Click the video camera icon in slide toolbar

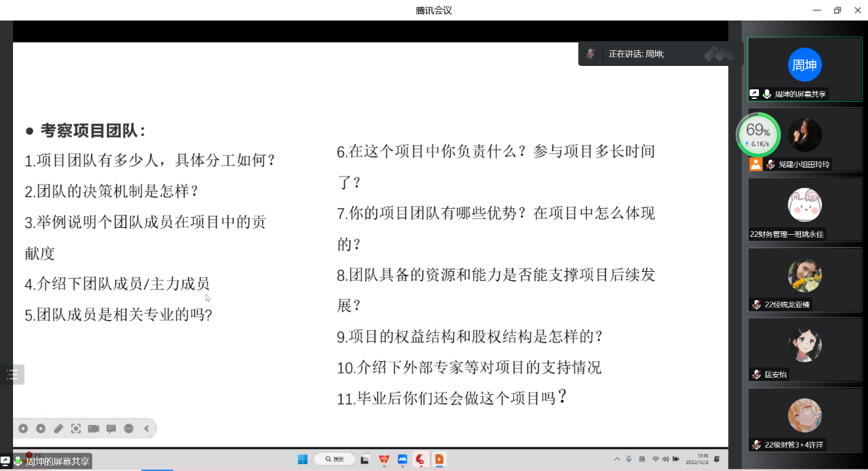(93, 428)
